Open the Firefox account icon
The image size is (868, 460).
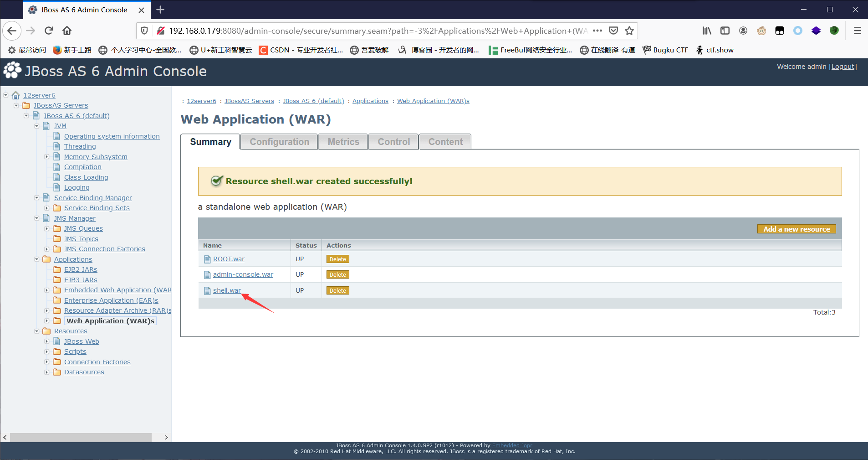(x=743, y=31)
